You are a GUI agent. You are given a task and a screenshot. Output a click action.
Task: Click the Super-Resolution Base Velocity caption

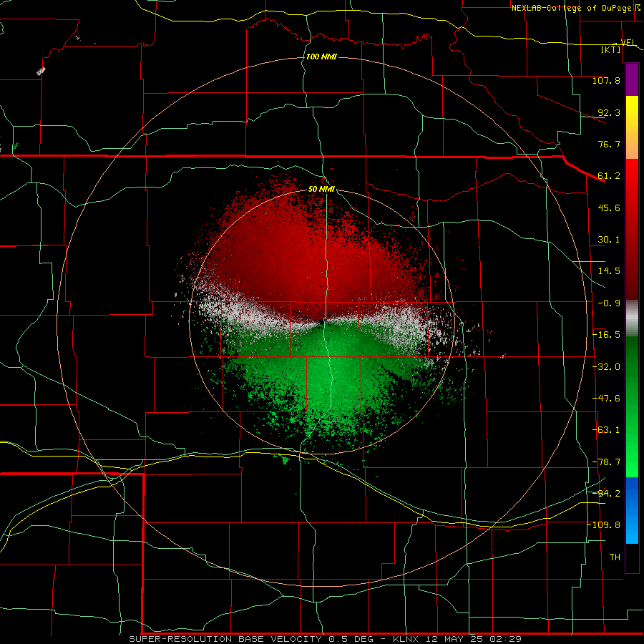(326, 639)
